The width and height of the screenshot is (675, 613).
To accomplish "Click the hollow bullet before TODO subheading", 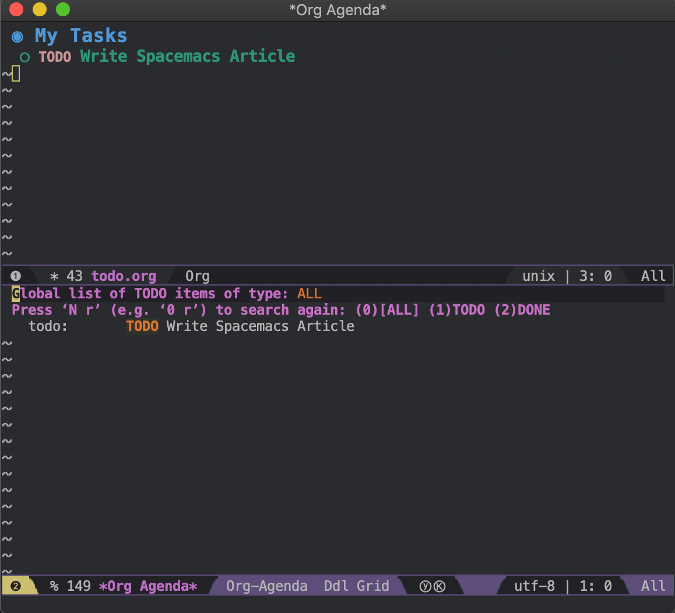I will click(x=25, y=57).
